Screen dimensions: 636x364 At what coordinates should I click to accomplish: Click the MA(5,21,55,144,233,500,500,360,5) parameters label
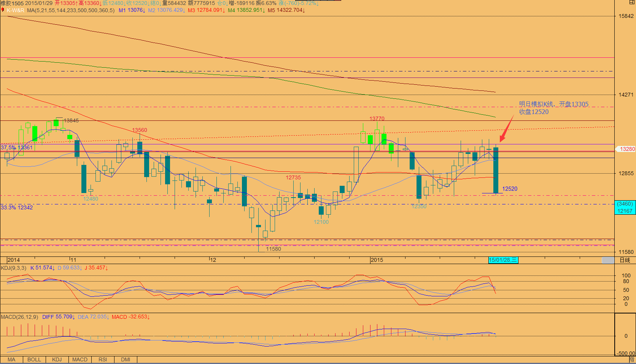(71, 10)
